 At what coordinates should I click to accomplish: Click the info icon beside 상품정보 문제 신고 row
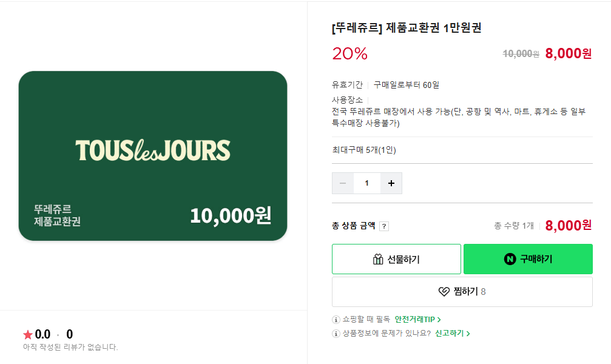(x=336, y=333)
